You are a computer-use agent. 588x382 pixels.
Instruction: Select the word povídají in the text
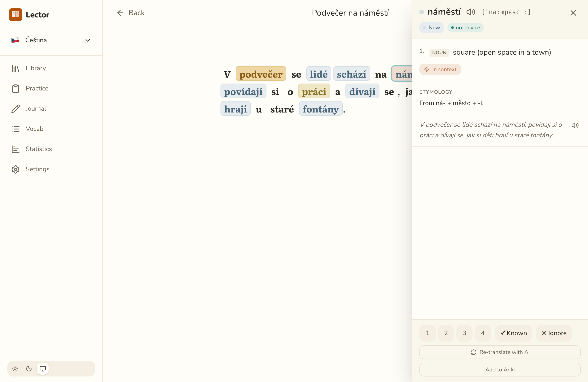coord(243,91)
